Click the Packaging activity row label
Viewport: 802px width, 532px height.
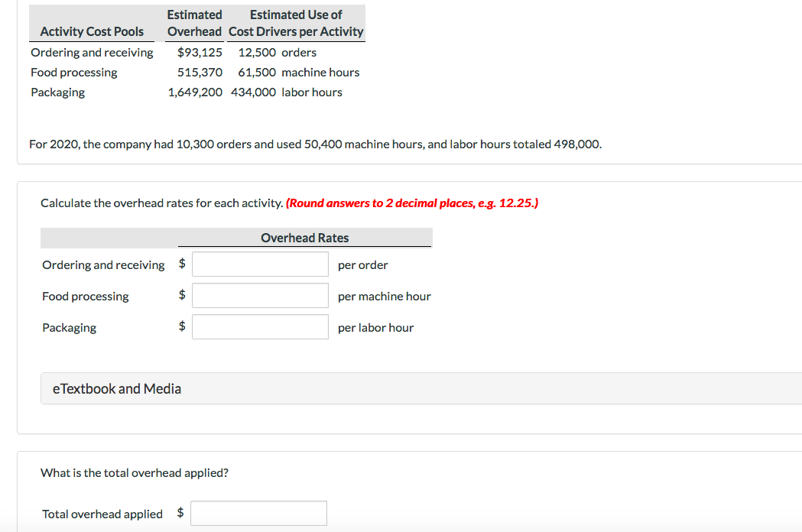[57, 92]
